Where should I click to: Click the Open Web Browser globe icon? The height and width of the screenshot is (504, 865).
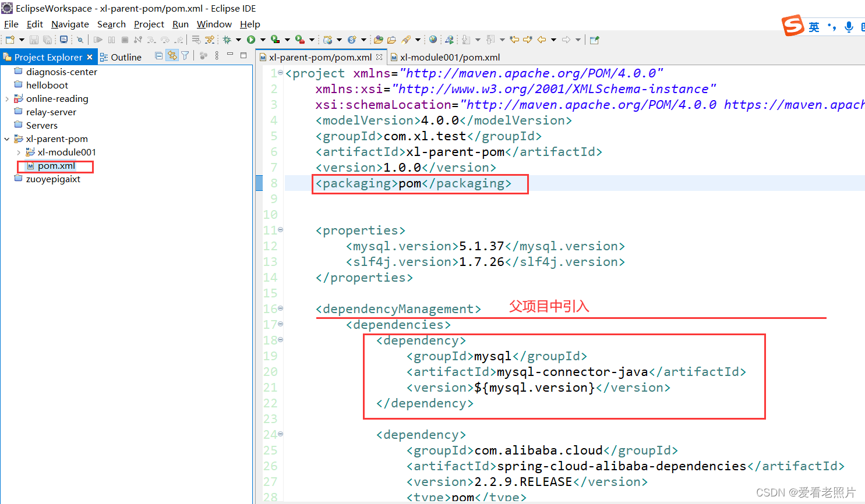point(433,40)
